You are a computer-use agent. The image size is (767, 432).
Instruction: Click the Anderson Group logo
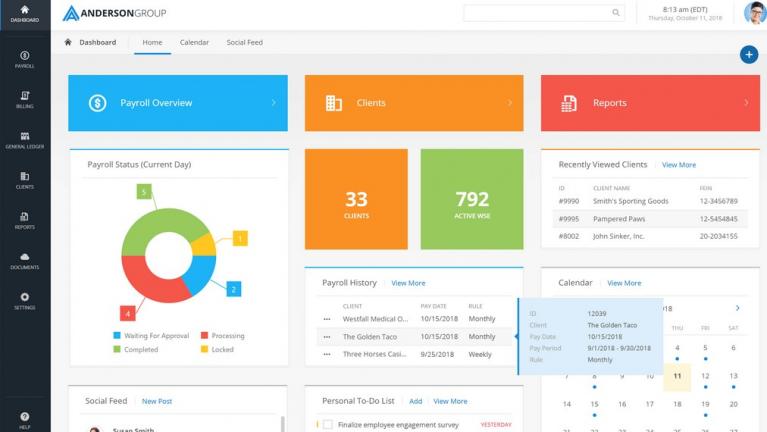click(x=114, y=13)
